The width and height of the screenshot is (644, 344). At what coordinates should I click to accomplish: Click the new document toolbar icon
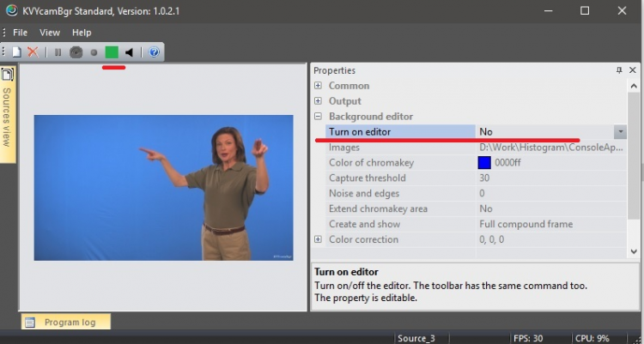click(x=16, y=52)
